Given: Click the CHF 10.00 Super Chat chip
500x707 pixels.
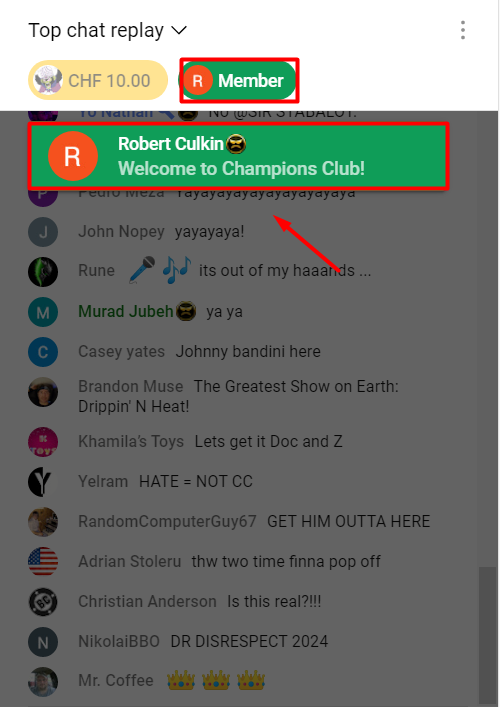Looking at the screenshot, I should point(98,80).
